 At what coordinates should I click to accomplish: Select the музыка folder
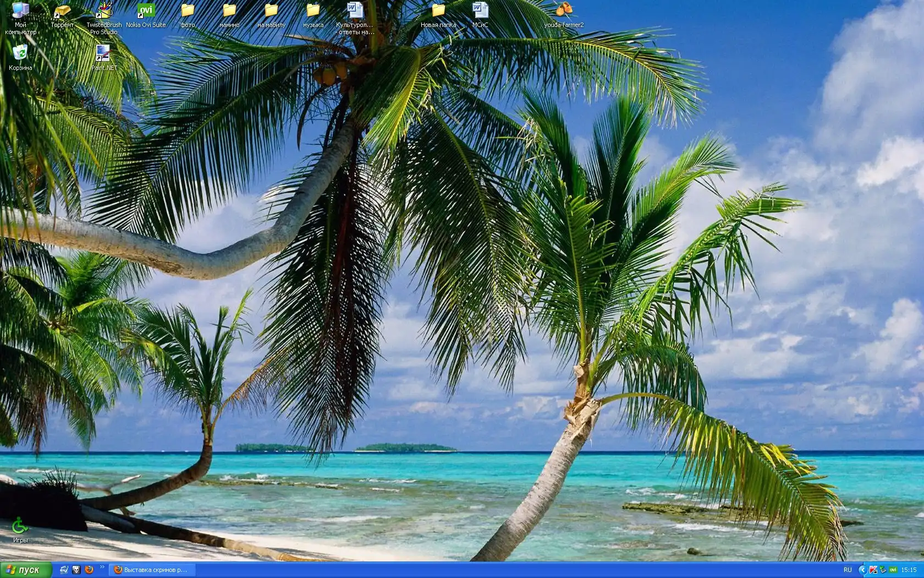pyautogui.click(x=313, y=11)
